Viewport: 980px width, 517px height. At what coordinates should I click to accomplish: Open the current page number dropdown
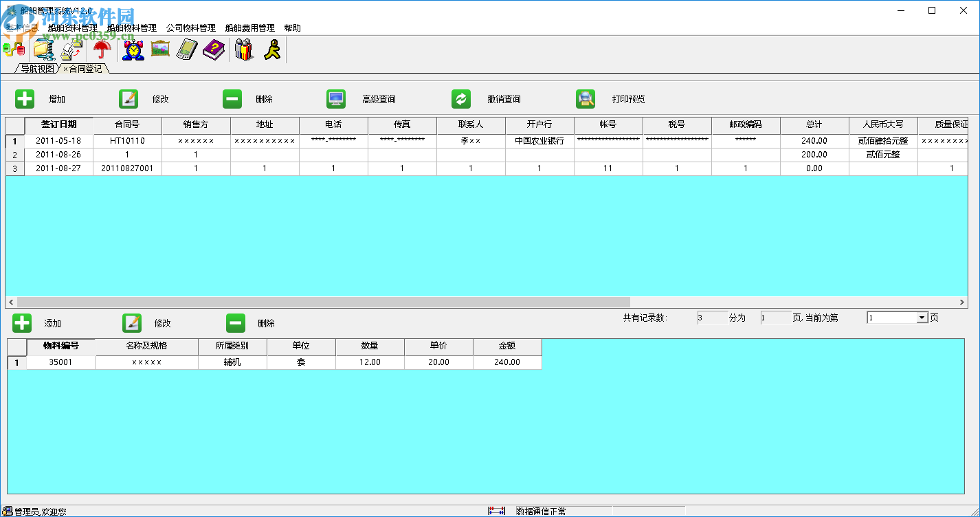[x=922, y=318]
